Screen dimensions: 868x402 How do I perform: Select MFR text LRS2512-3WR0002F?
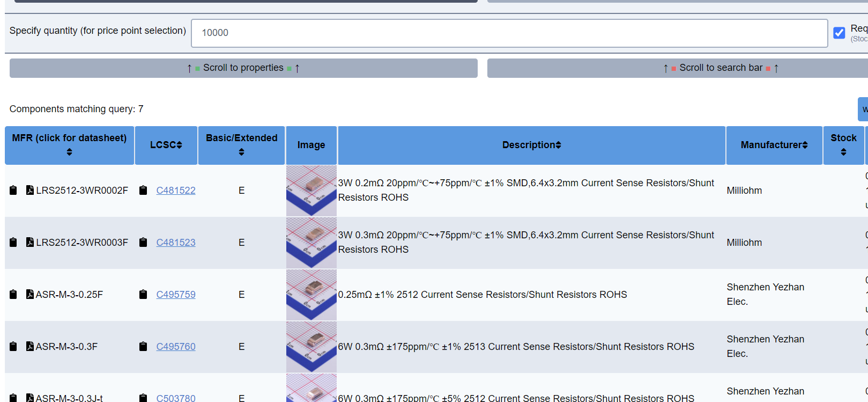point(82,191)
